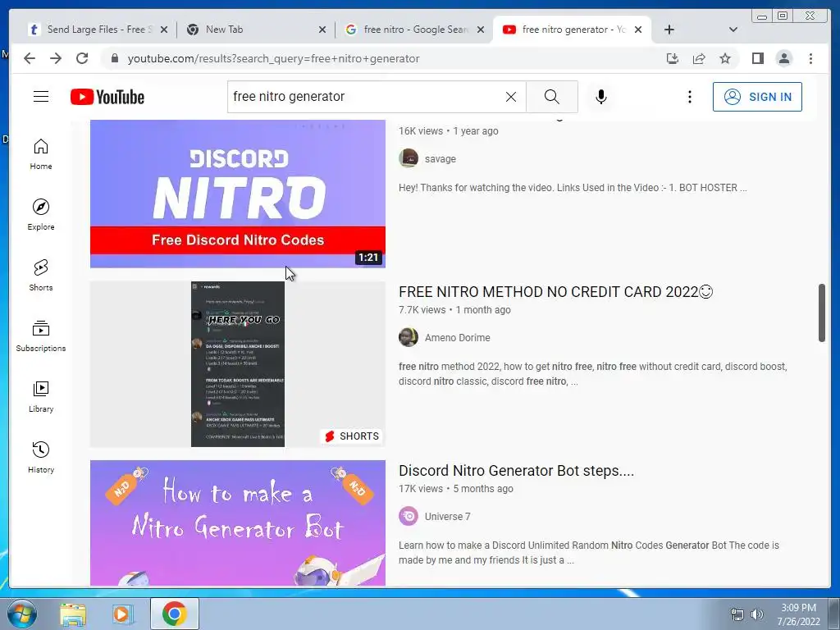Open Windows Media Player from taskbar
The image size is (840, 630).
coord(123,614)
